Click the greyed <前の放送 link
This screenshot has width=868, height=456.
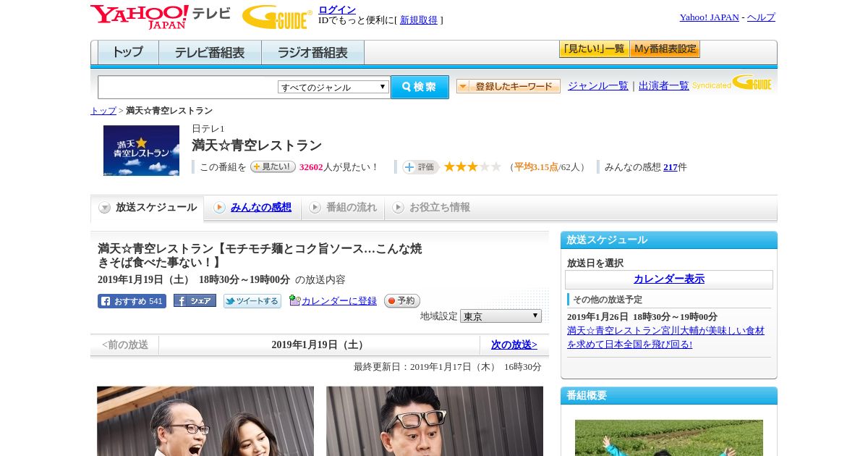125,345
